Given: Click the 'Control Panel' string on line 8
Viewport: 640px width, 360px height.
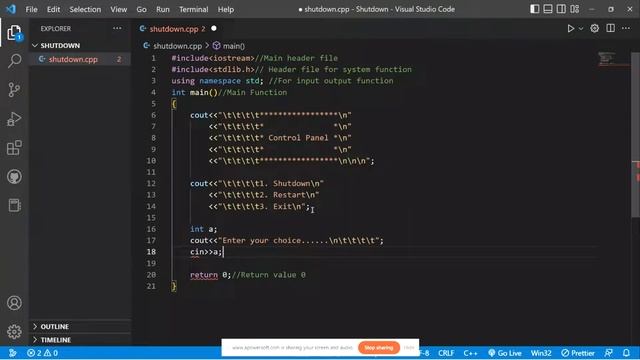Looking at the screenshot, I should 298,138.
